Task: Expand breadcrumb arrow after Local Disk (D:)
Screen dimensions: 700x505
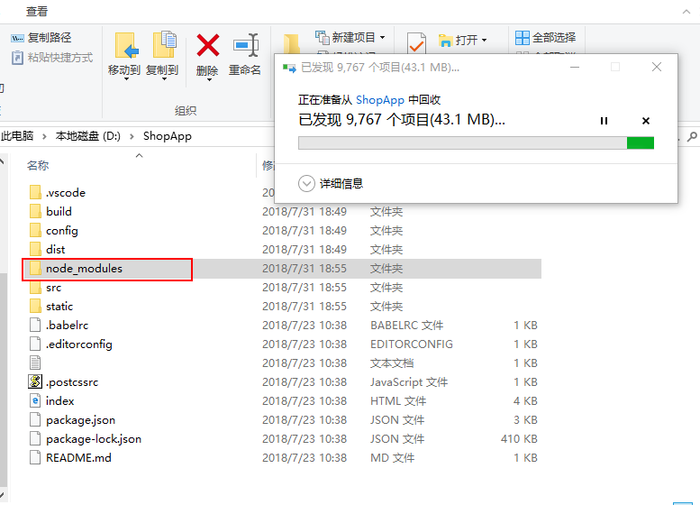Action: 132,136
